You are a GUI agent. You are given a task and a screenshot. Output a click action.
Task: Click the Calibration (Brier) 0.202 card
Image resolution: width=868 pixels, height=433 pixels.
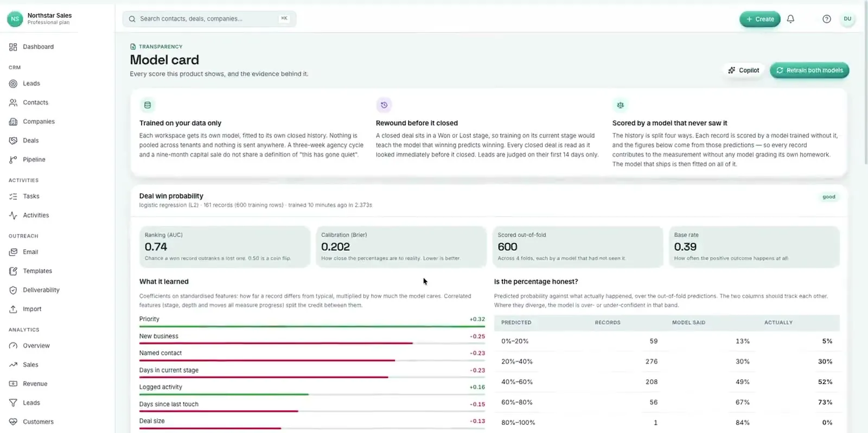401,247
